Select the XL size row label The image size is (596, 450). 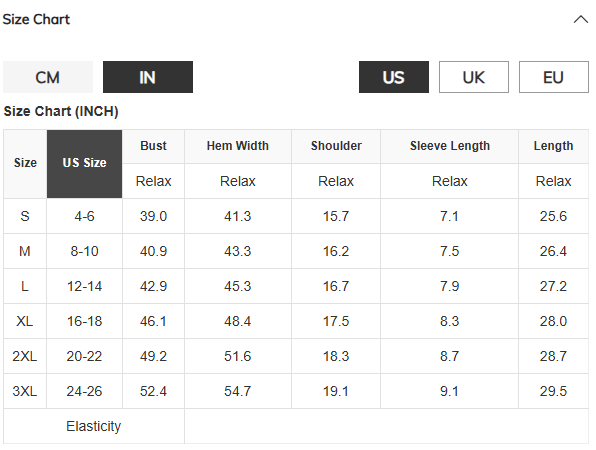coord(25,321)
